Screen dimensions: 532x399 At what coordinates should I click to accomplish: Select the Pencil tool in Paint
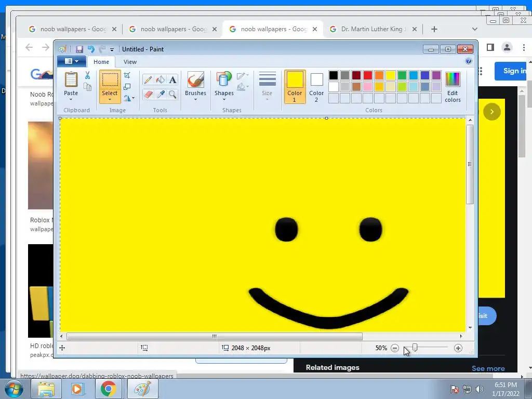(148, 79)
